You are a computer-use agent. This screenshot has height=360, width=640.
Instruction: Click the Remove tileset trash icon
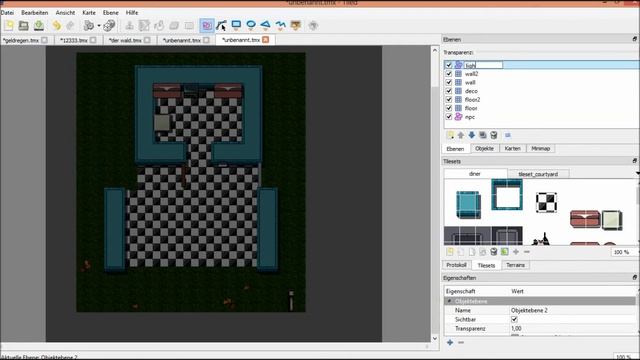[494, 252]
